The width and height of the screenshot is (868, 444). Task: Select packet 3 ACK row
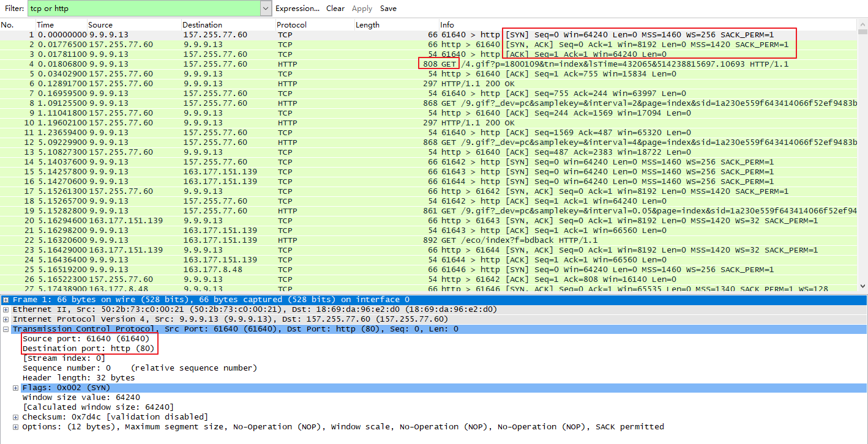pos(428,54)
